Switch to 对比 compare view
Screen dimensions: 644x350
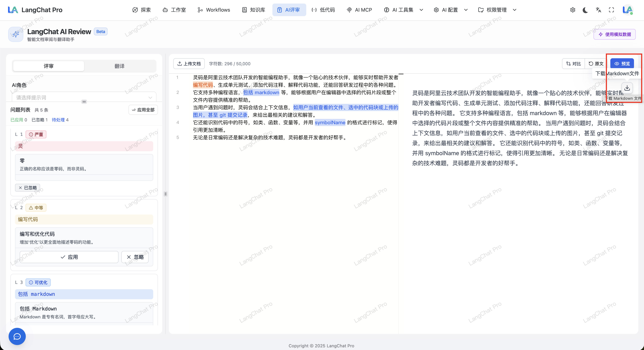573,64
